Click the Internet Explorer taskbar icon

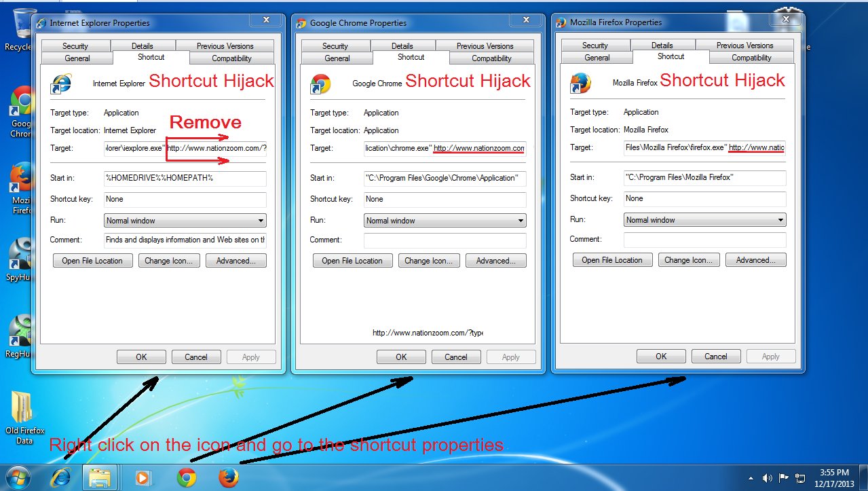pos(61,477)
